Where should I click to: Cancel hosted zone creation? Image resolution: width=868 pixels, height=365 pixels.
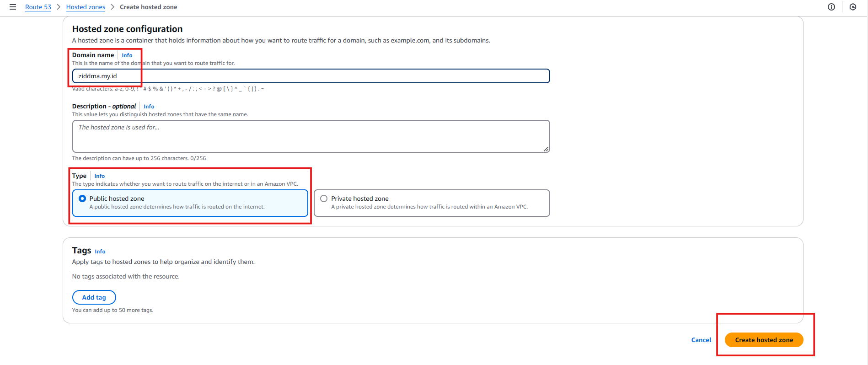[x=701, y=340]
